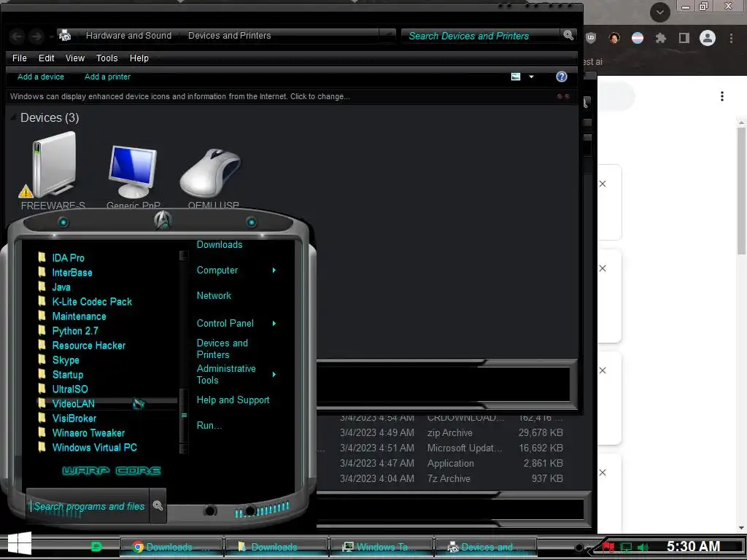Open the UltraISO folder

click(x=70, y=389)
